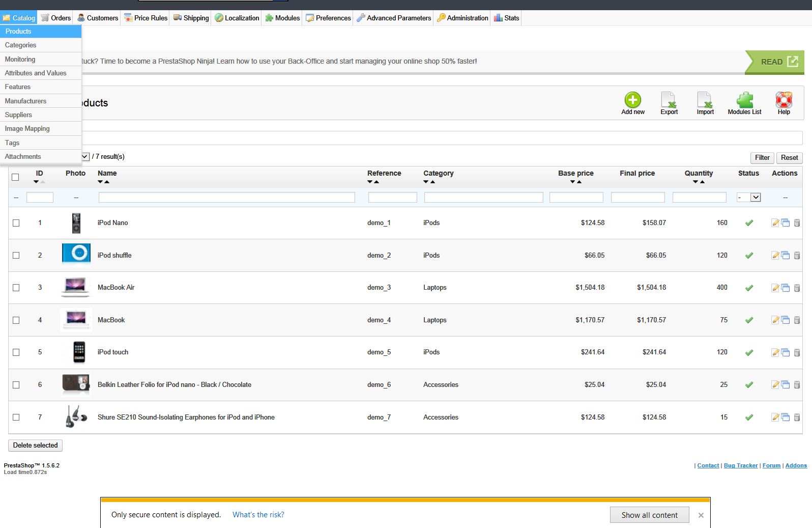Open the Price Rules menu tab

(146, 18)
